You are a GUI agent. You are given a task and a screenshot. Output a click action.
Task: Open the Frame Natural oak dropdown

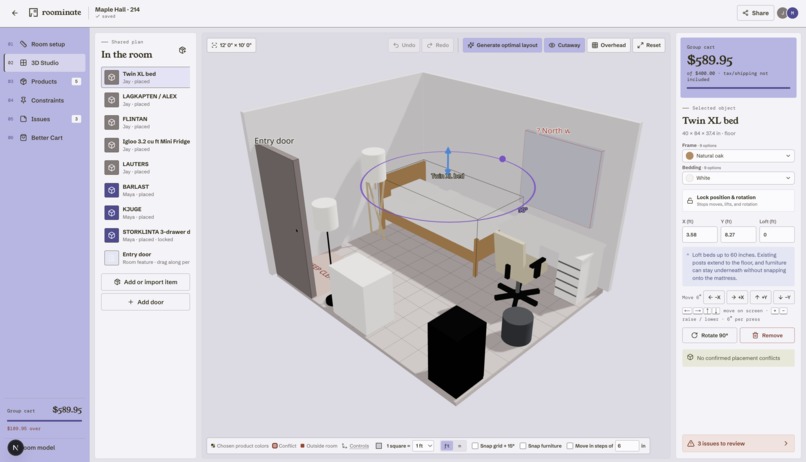738,156
